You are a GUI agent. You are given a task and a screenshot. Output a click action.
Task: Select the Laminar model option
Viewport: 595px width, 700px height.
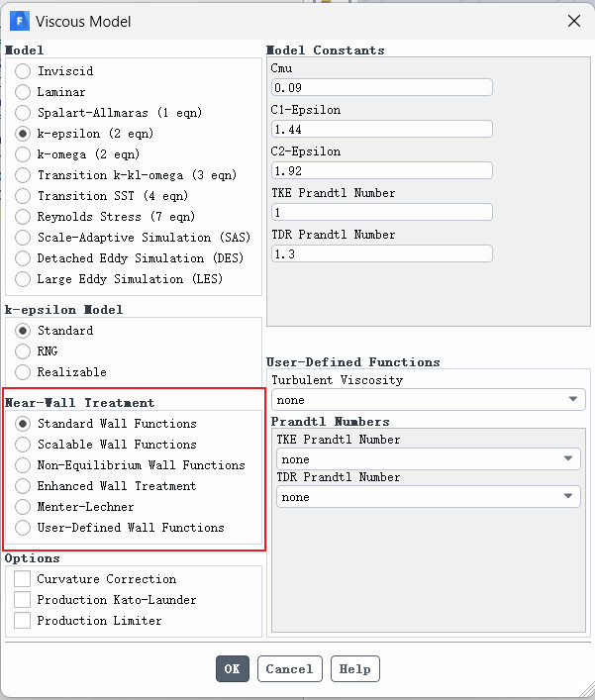(x=23, y=92)
